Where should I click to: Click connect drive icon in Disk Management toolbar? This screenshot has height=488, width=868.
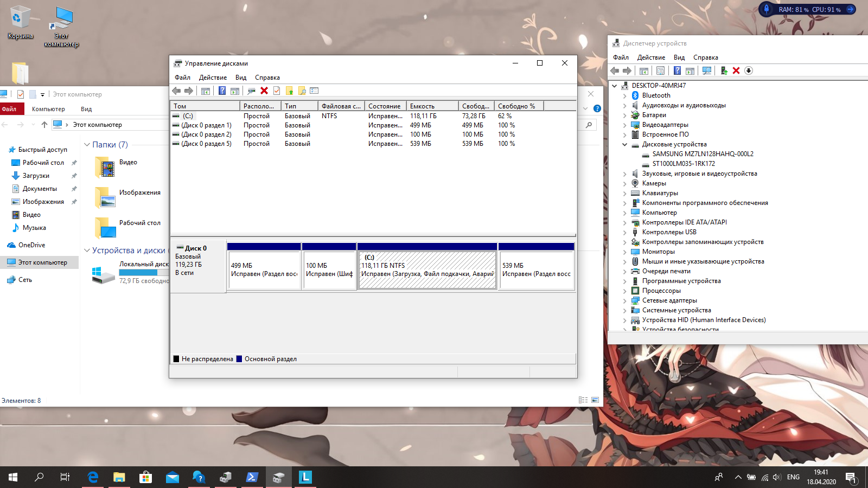click(251, 91)
